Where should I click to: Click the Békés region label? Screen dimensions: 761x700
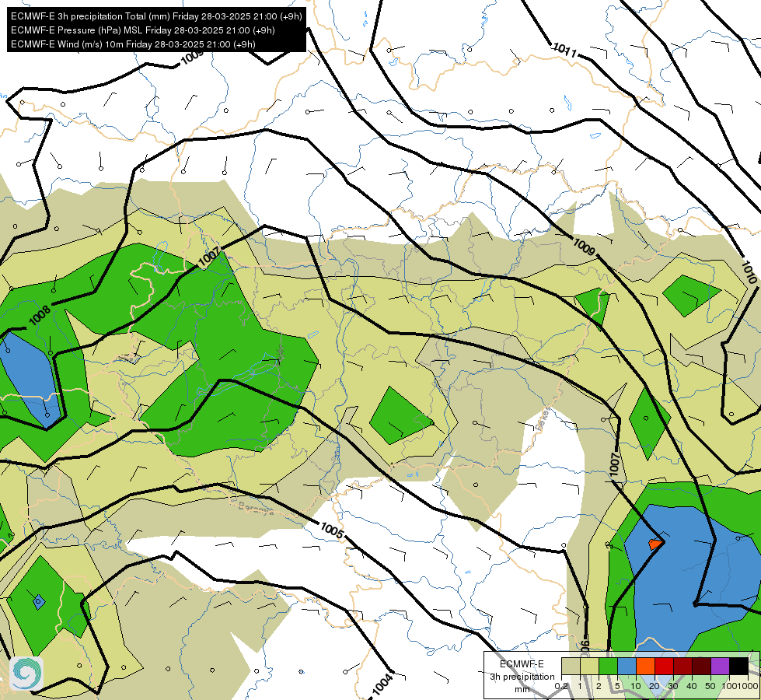(x=543, y=418)
